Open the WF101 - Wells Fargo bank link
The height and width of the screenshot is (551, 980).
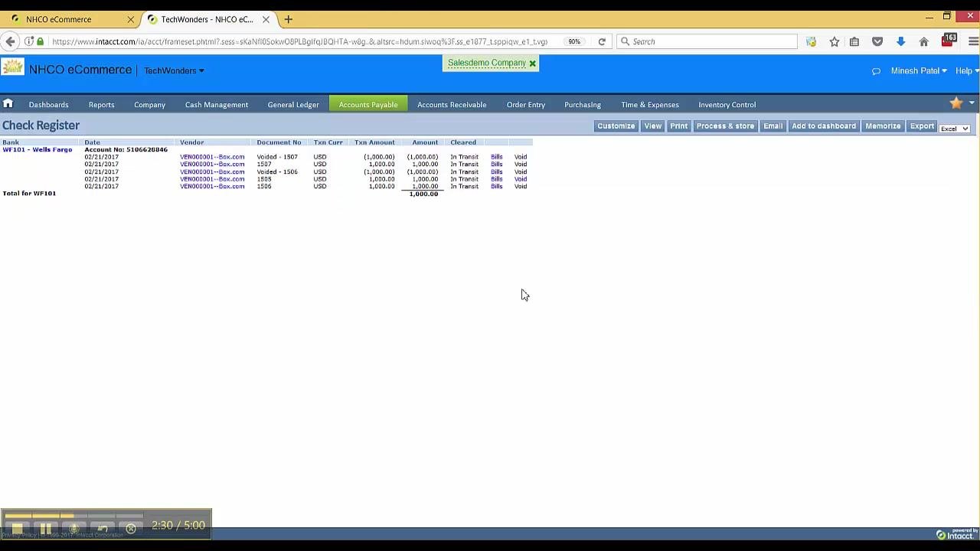coord(38,149)
